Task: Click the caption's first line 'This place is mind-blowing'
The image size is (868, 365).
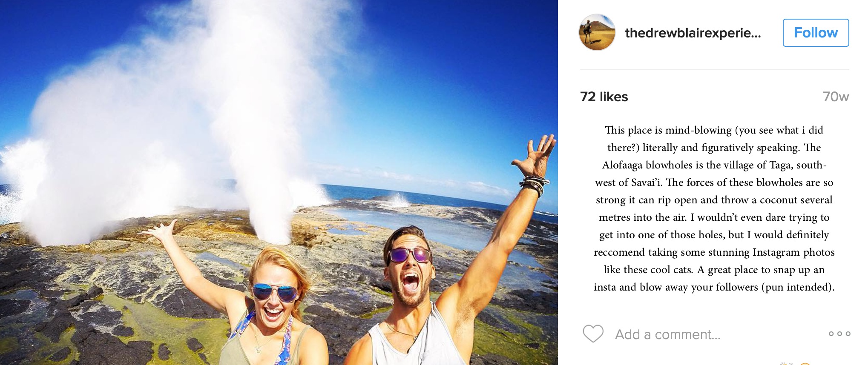Action: click(668, 130)
